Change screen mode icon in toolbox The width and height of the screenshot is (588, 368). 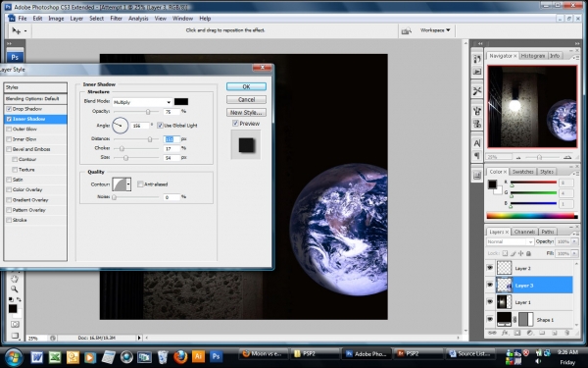15,336
